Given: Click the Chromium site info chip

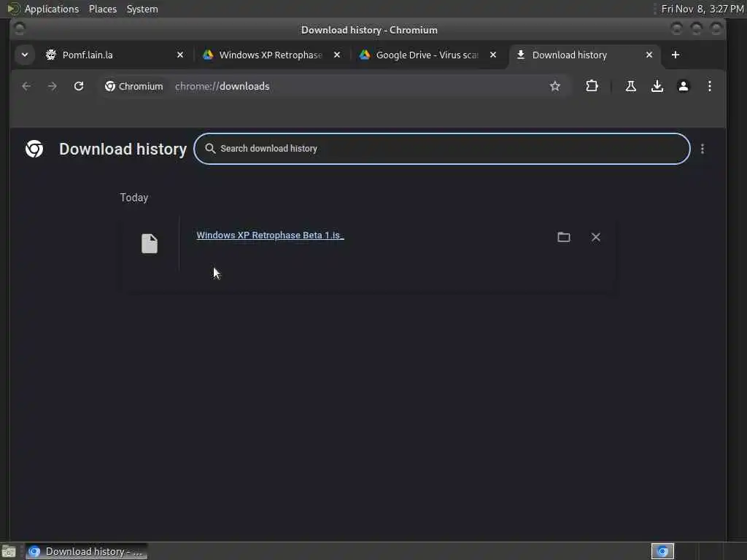Looking at the screenshot, I should pos(134,86).
